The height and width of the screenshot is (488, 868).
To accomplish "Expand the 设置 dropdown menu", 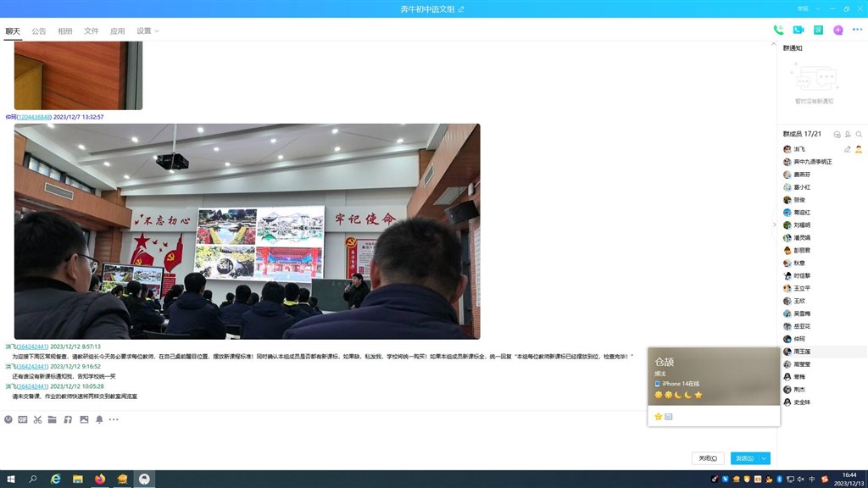I will [147, 31].
